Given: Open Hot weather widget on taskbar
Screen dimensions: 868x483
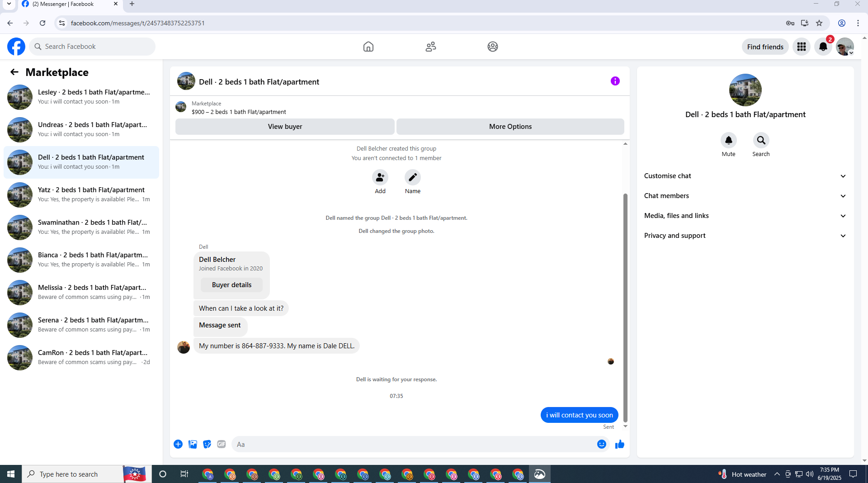Looking at the screenshot, I should point(742,474).
